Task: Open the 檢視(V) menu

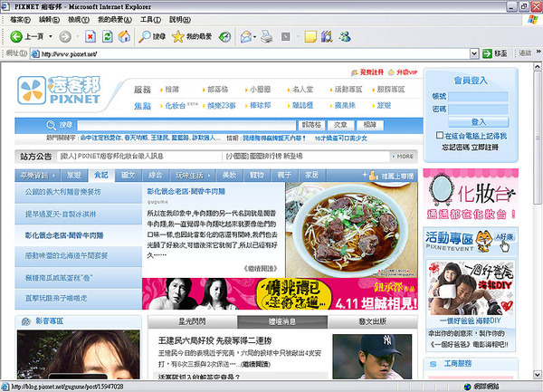Action: click(79, 20)
